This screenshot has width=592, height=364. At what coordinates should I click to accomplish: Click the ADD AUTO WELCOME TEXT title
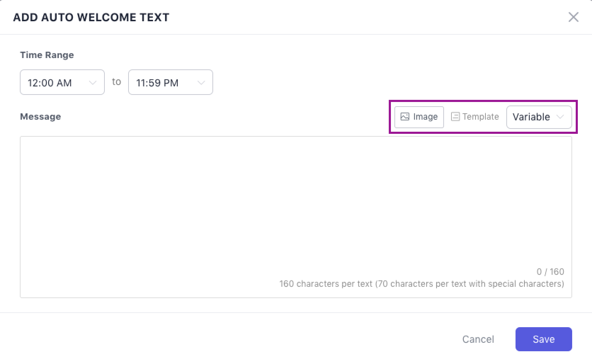(x=91, y=17)
